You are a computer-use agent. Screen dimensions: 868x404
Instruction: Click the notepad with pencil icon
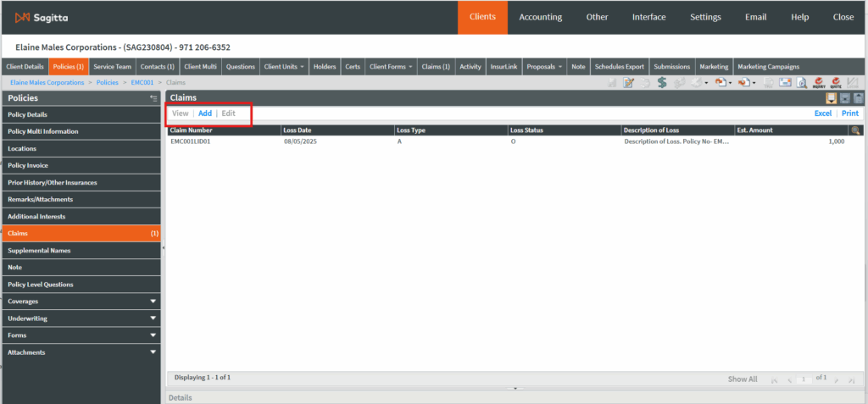(x=628, y=82)
